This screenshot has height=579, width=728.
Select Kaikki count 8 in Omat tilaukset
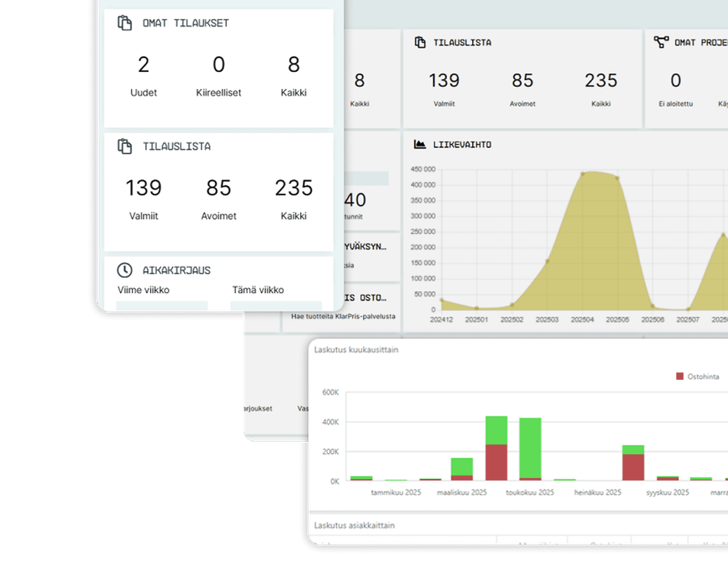pos(294,65)
